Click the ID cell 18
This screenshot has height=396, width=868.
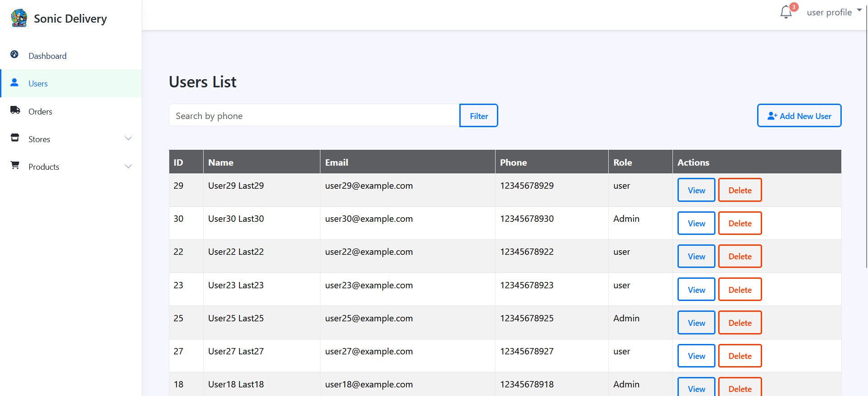186,384
